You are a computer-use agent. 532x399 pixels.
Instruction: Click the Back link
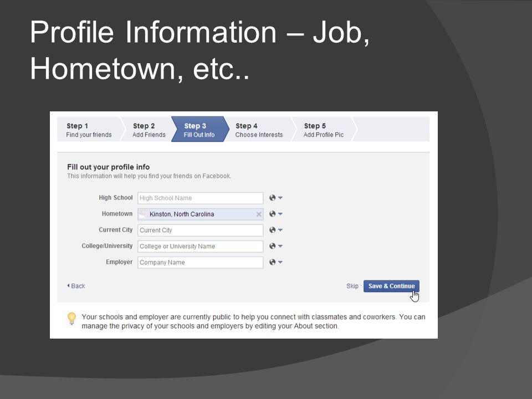(x=76, y=286)
